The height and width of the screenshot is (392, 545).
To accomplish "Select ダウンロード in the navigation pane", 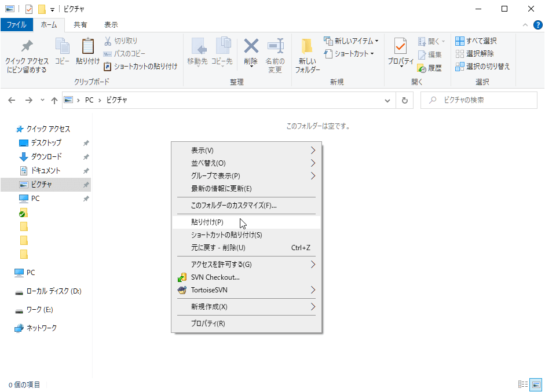I will coord(46,156).
